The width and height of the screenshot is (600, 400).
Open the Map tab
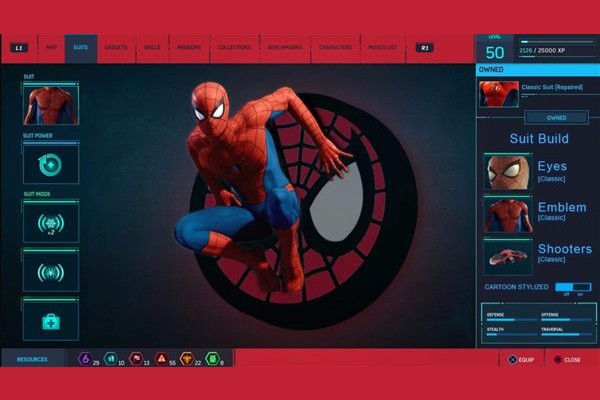[x=51, y=47]
